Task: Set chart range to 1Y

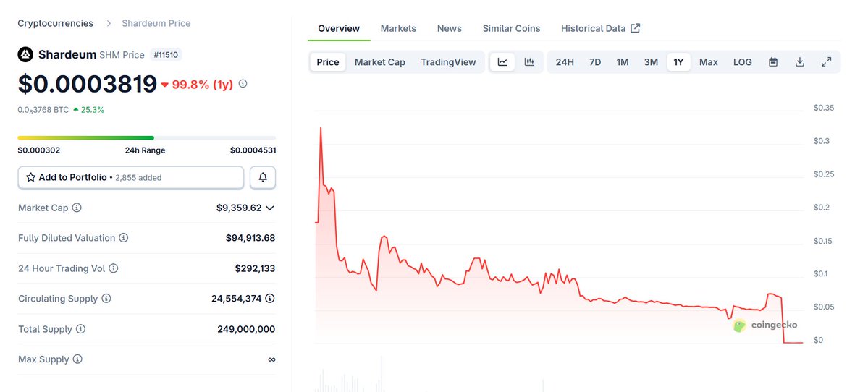Action: point(678,62)
